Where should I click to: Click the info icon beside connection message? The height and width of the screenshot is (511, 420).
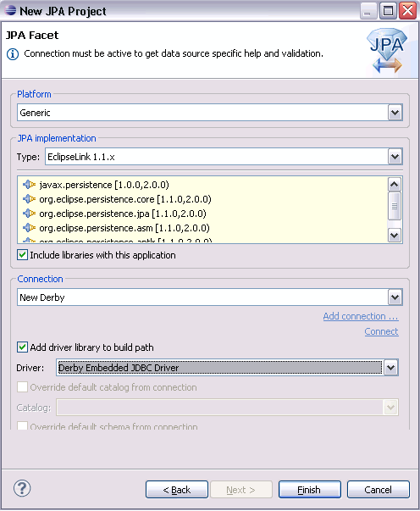(13, 54)
